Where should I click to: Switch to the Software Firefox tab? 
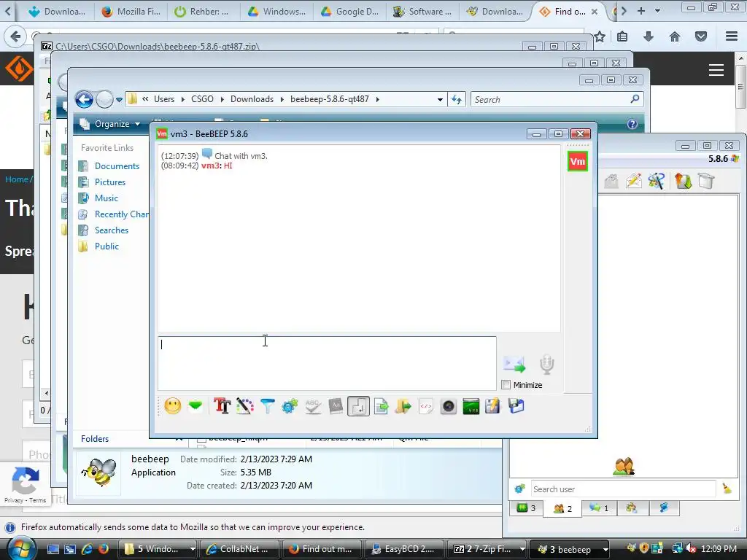pyautogui.click(x=422, y=12)
